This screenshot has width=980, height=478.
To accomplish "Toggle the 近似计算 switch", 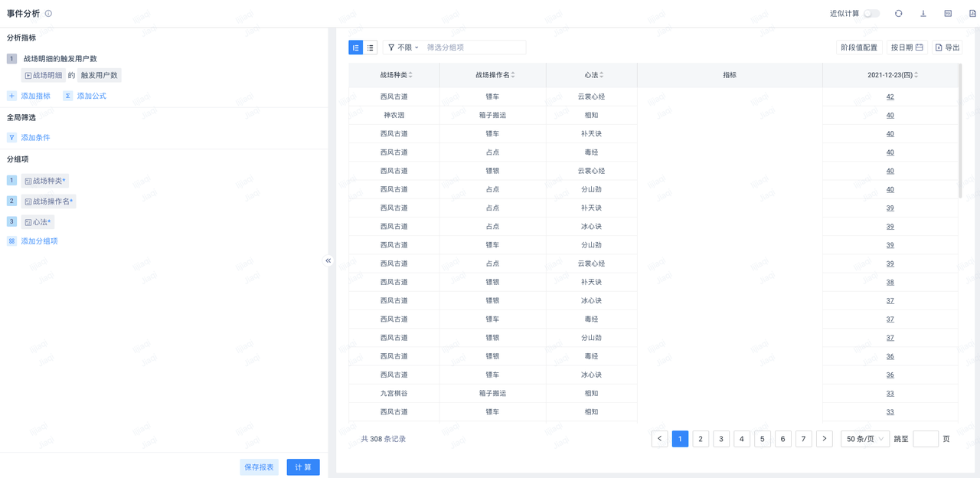I will [871, 14].
